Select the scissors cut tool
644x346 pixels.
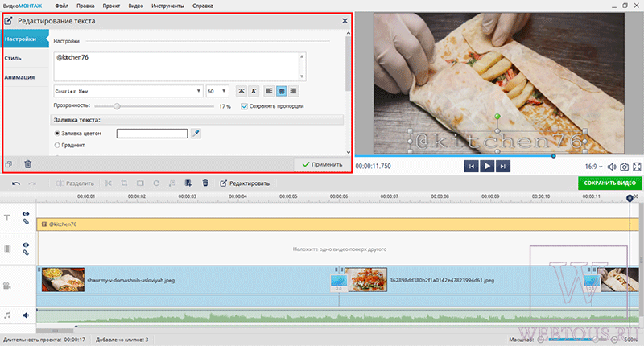[x=108, y=183]
